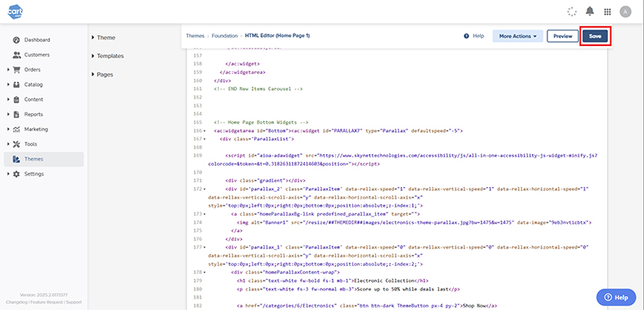Open the Foundation breadcrumb link
This screenshot has width=644, height=310.
(x=224, y=36)
